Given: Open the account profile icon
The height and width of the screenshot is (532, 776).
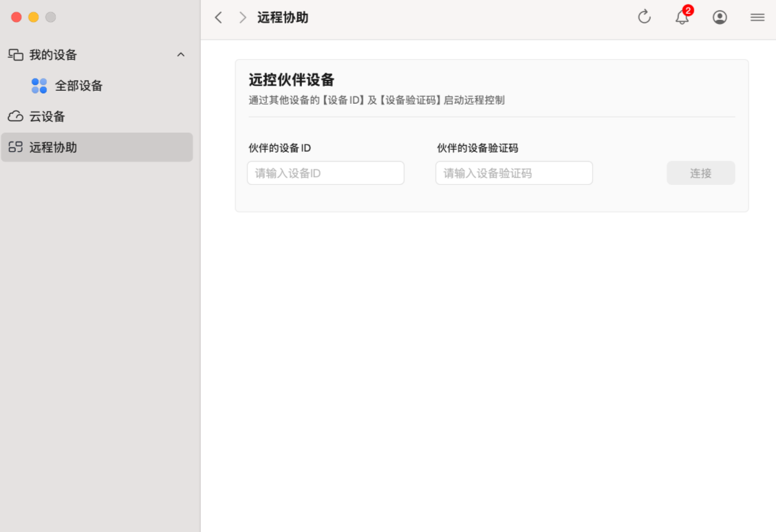Looking at the screenshot, I should click(x=720, y=16).
